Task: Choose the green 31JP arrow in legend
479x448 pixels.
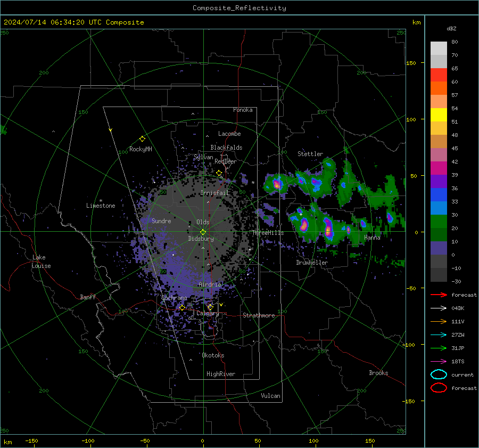Action: pyautogui.click(x=439, y=348)
